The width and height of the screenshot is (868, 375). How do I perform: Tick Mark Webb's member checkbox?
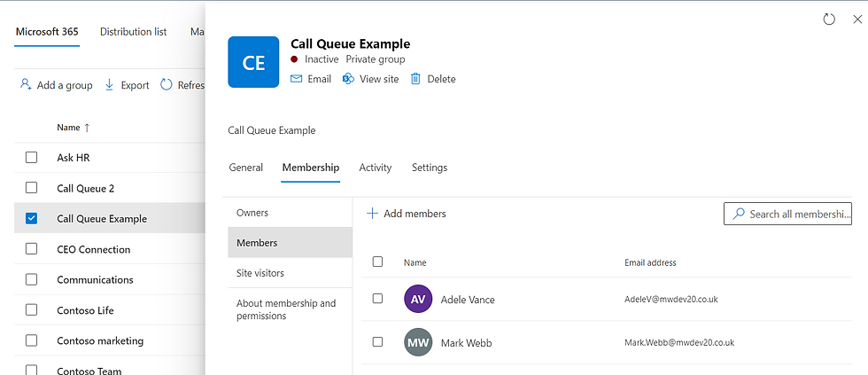[377, 342]
